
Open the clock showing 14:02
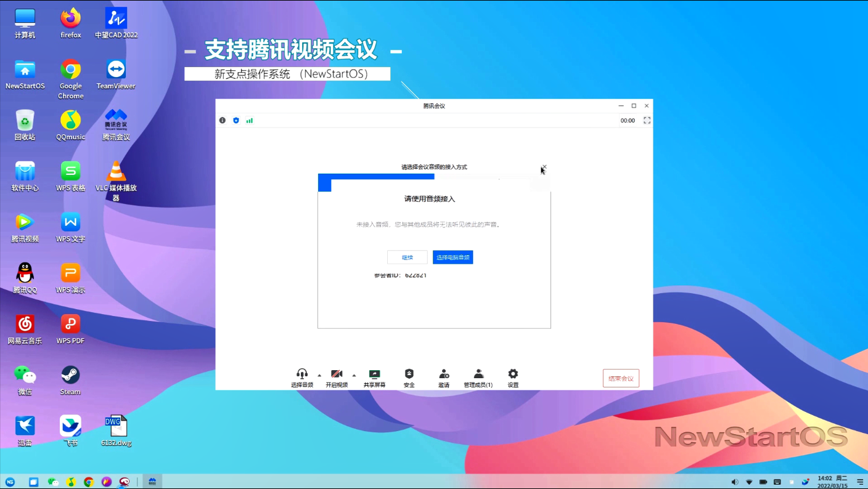(x=832, y=482)
